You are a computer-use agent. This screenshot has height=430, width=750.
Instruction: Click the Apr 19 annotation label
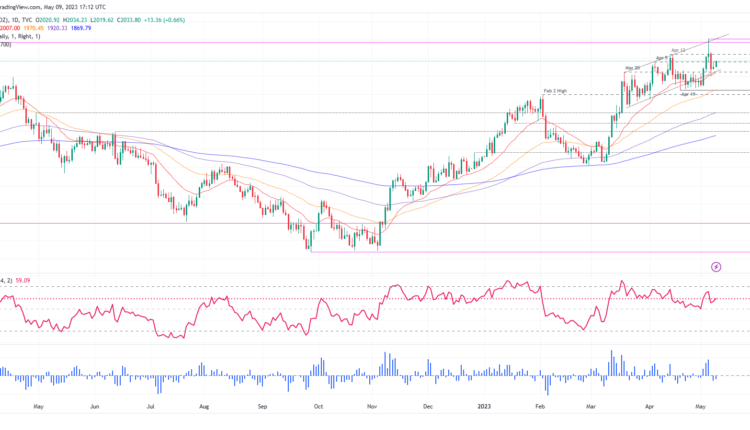click(x=688, y=94)
